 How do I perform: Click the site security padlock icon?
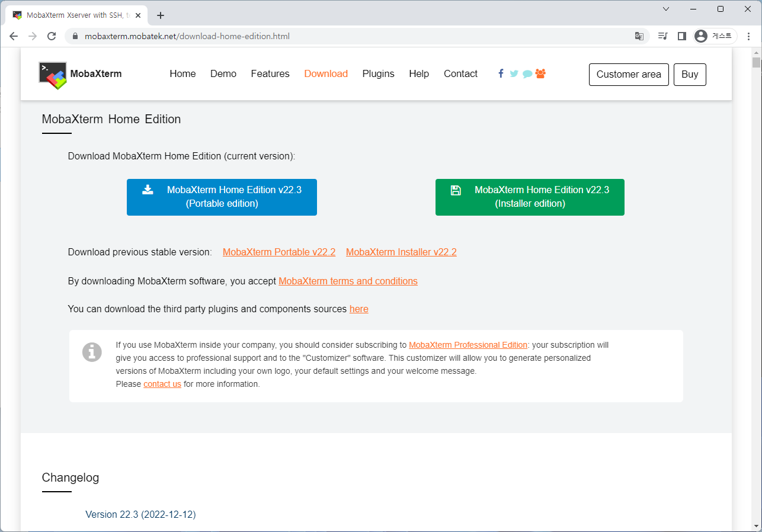[75, 36]
